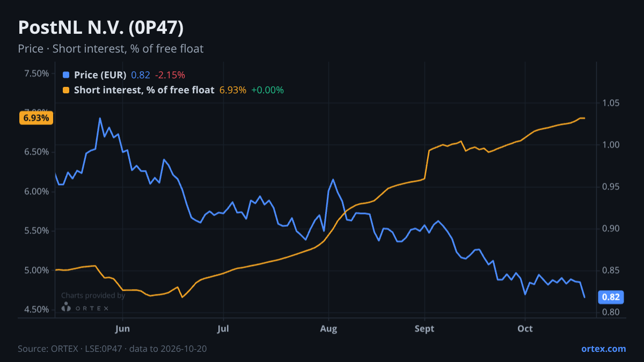Click the +0.00% short interest change value
The height and width of the screenshot is (362, 644).
point(267,90)
